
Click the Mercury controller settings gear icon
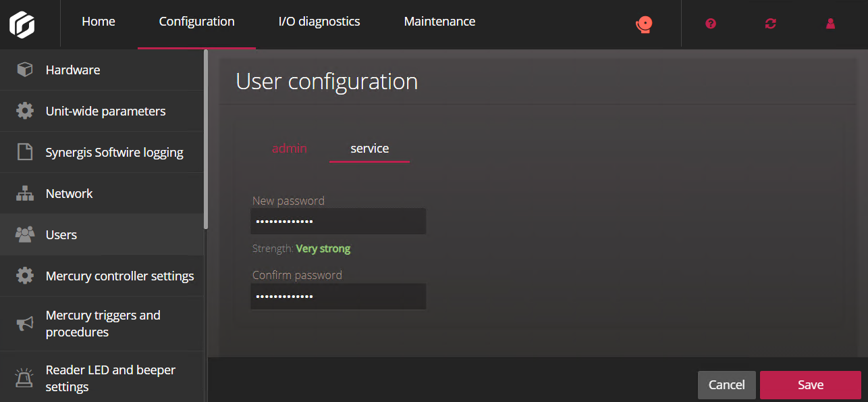point(25,276)
